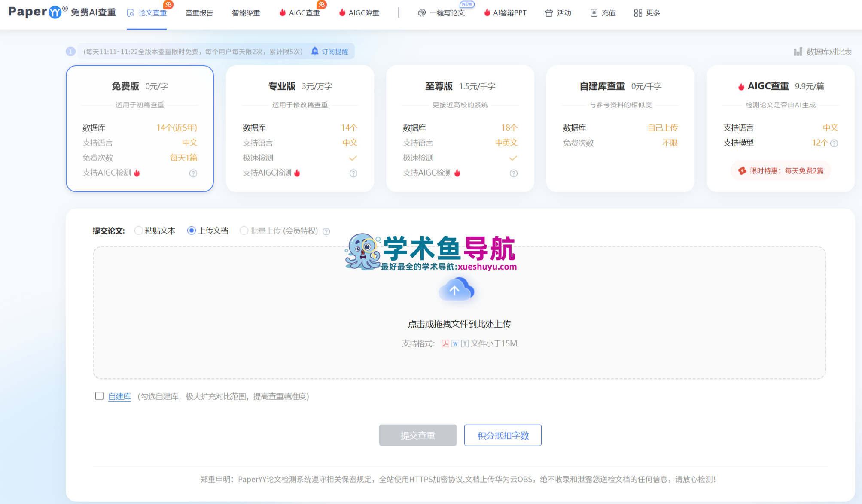Open AI答辩PPT menu item
The image size is (862, 504).
pos(505,13)
